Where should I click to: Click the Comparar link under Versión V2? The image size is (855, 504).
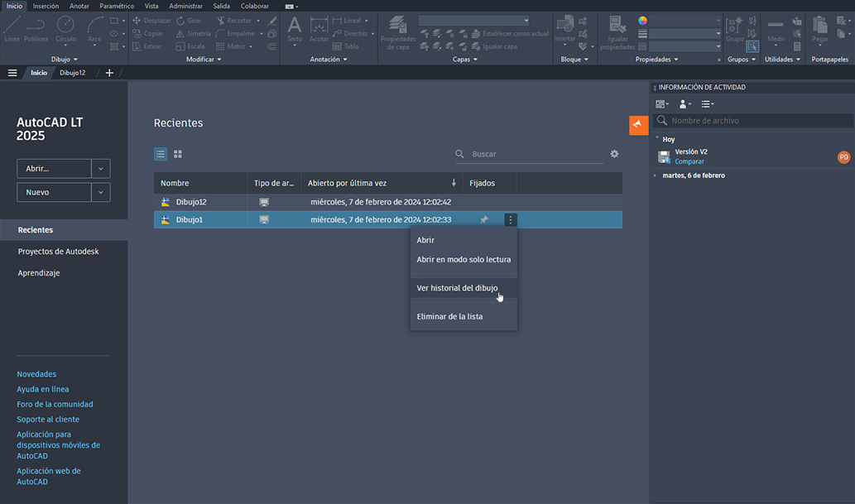[x=689, y=161]
